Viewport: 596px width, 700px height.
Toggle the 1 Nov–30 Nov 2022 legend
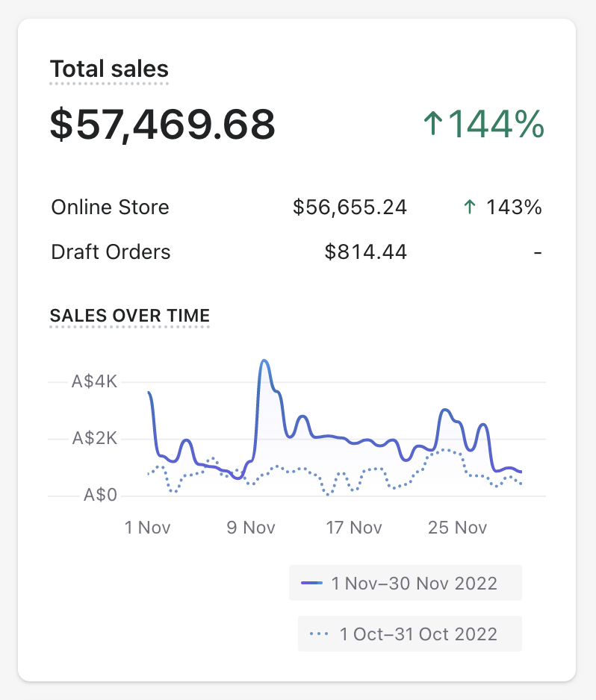pyautogui.click(x=406, y=583)
